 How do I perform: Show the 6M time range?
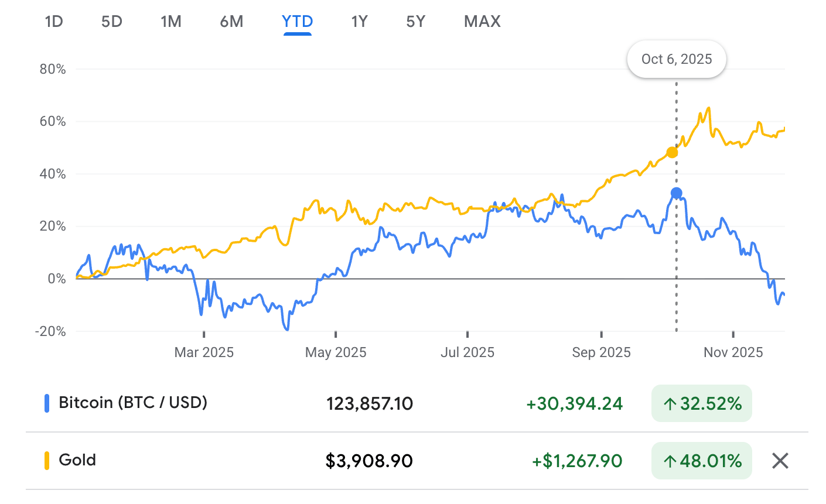pyautogui.click(x=231, y=22)
